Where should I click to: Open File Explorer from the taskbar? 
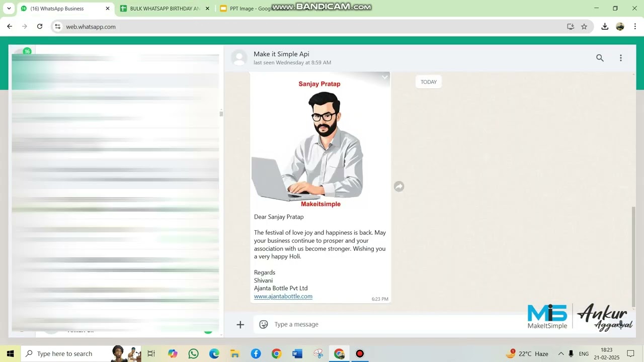(x=235, y=353)
